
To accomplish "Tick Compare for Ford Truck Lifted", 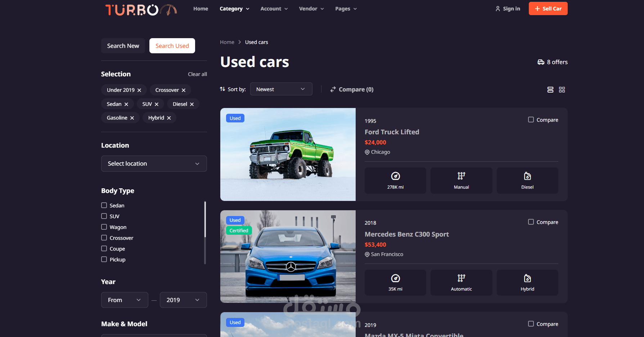I will (x=531, y=120).
